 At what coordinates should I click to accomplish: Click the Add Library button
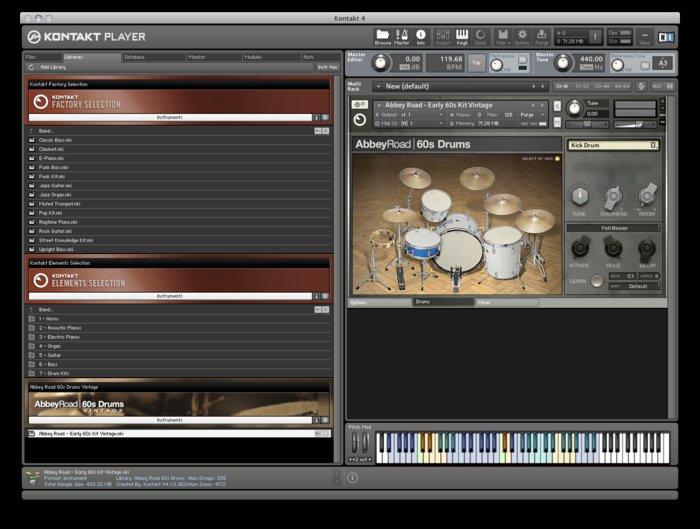[x=53, y=67]
